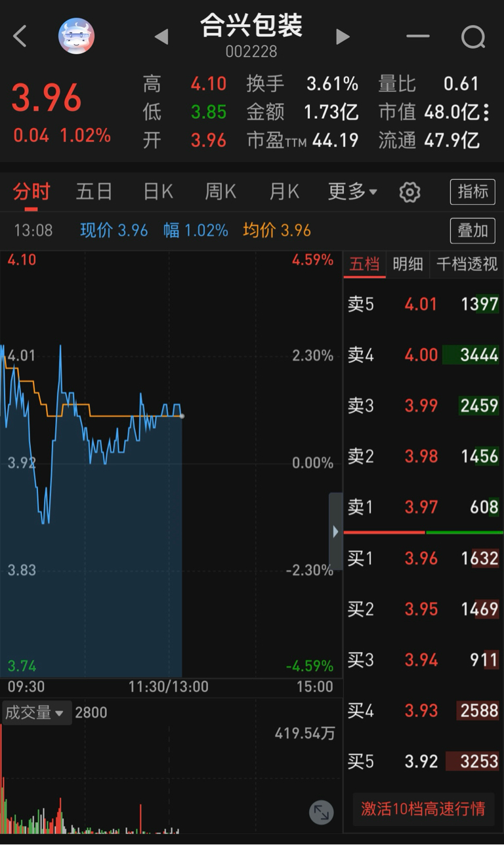Open the three-dot more menu near 市值
Viewport: 504px width, 845px height.
click(x=486, y=113)
